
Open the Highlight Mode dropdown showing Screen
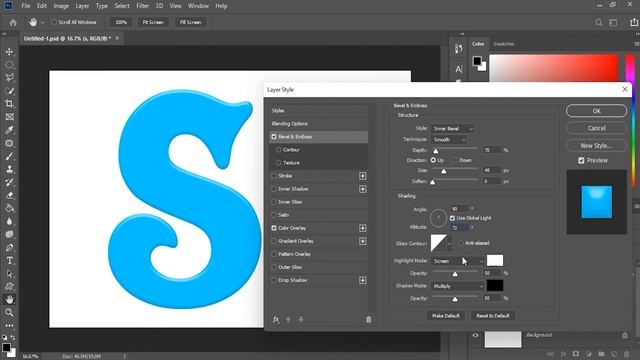point(458,261)
